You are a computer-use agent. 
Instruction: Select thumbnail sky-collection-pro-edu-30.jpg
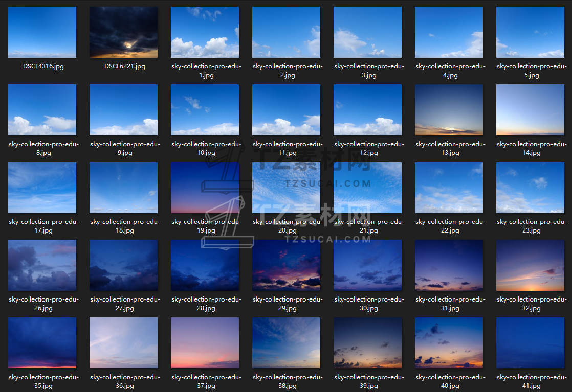pos(368,265)
